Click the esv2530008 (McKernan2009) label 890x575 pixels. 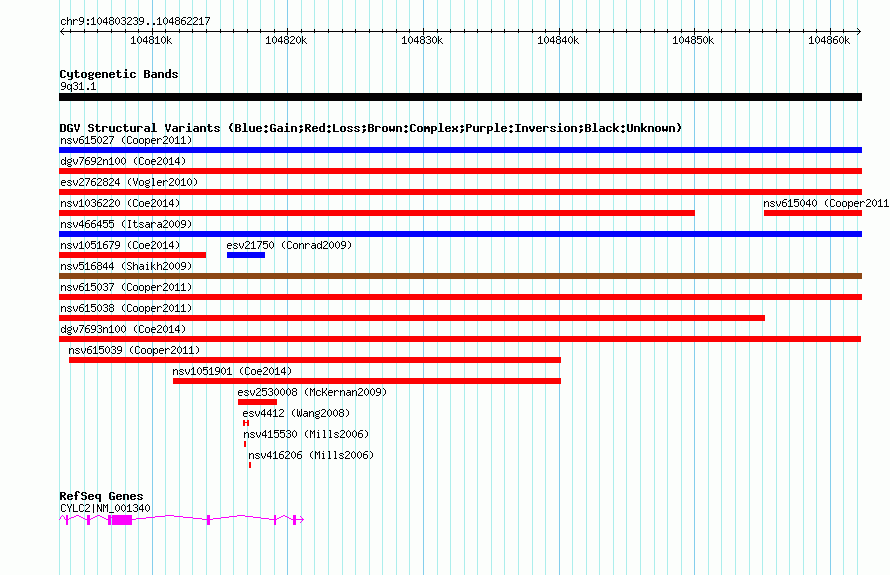(x=312, y=392)
